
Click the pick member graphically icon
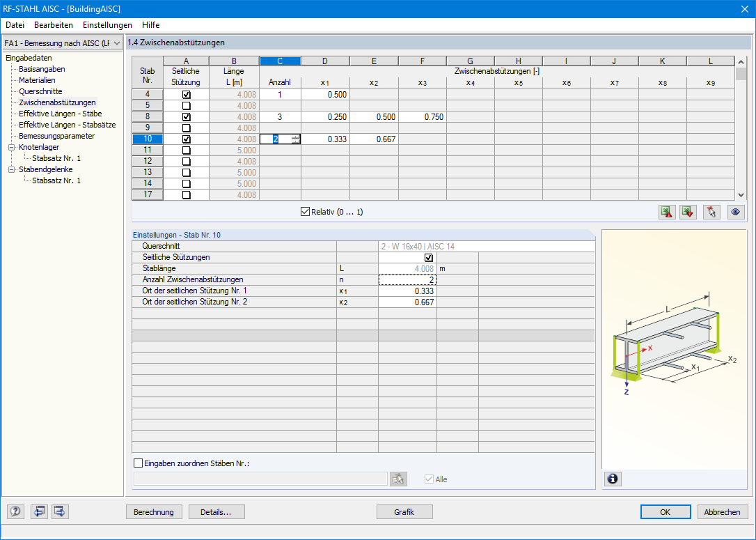coord(712,212)
